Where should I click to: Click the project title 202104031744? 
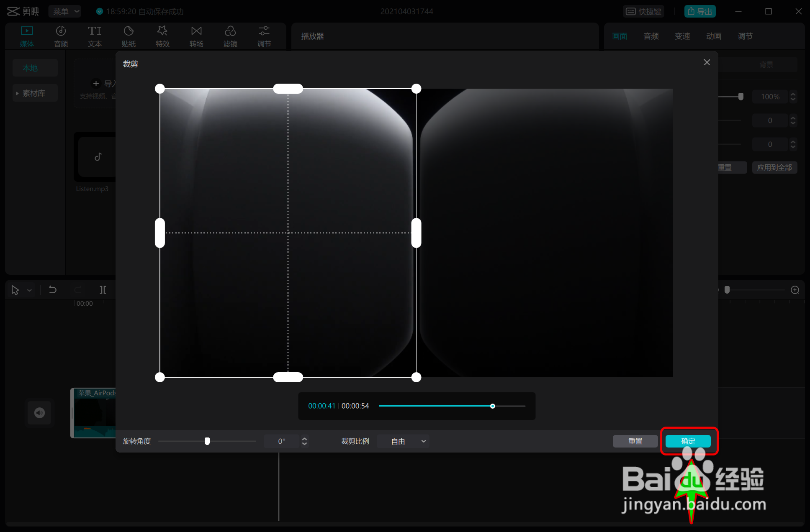coord(406,11)
